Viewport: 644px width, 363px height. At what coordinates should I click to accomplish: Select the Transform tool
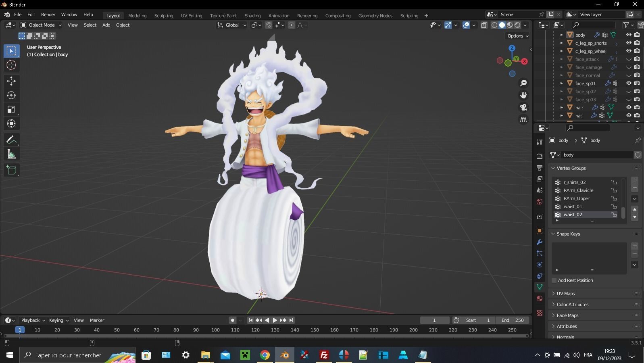(x=11, y=123)
